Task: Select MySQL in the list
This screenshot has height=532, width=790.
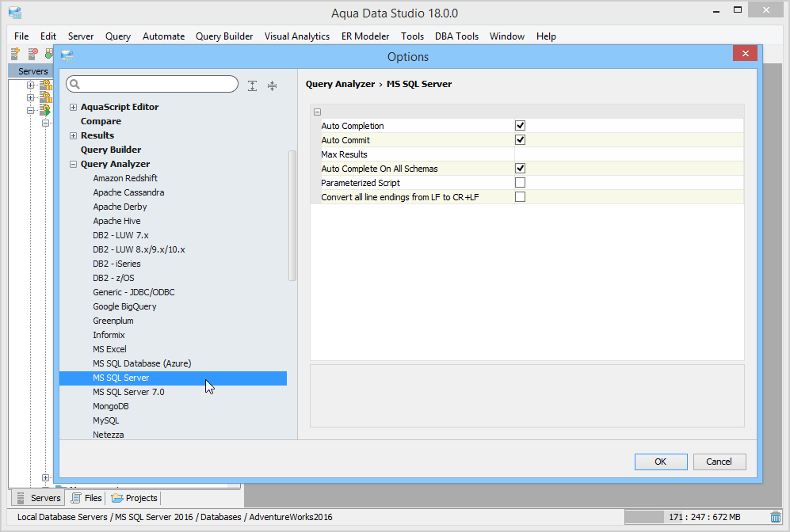Action: coord(106,420)
